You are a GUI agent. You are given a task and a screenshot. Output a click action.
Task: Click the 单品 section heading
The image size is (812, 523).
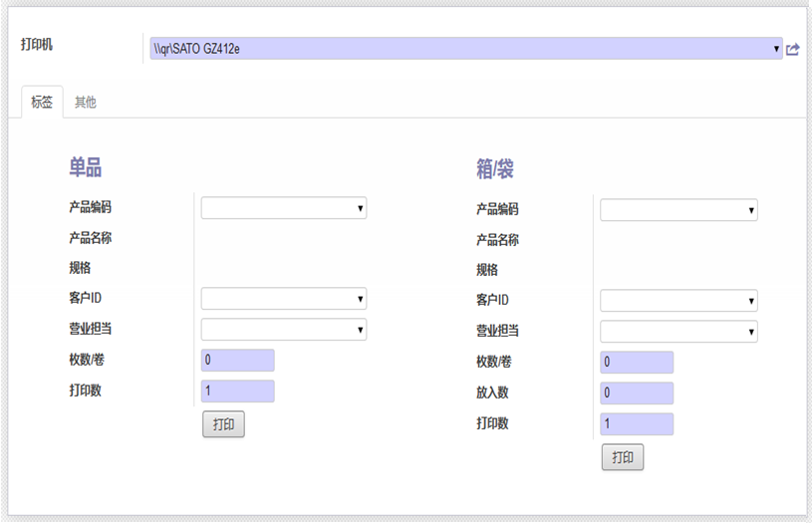click(x=86, y=167)
